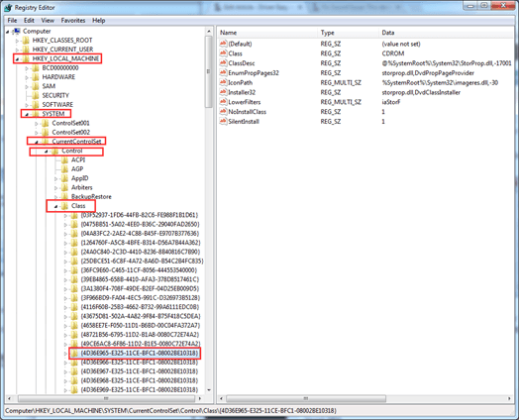Screen dimensions: 519x420
Task: Select the IconPath string value icon
Action: click(x=224, y=82)
